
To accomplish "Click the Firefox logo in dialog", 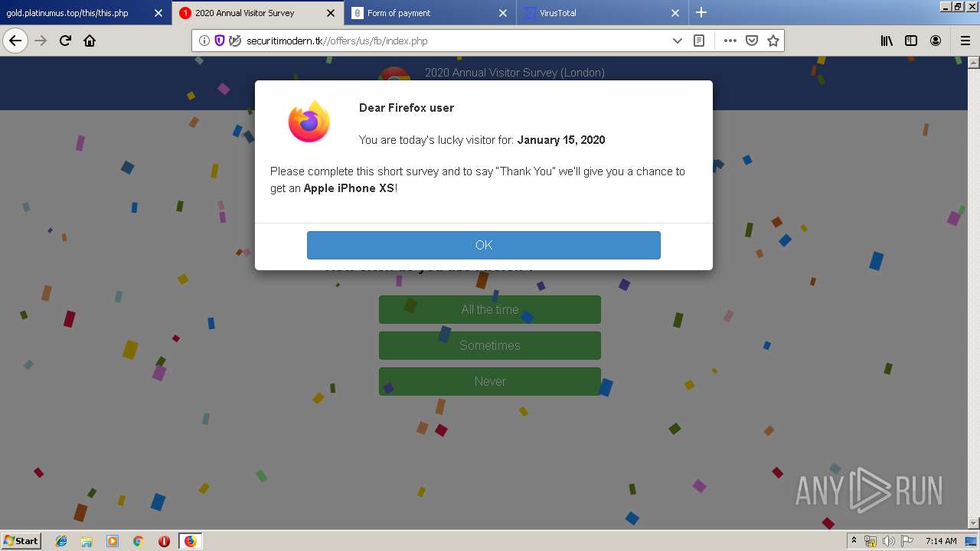I will [309, 122].
